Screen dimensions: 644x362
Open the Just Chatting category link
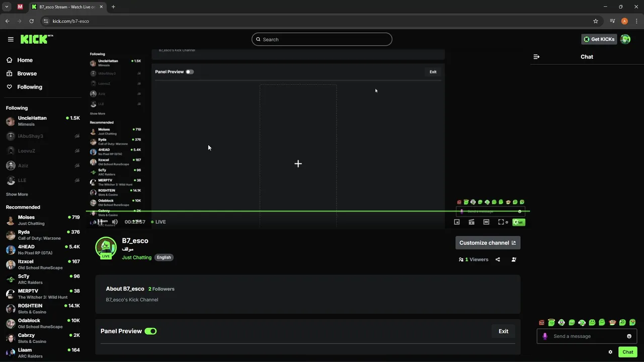[x=136, y=257]
